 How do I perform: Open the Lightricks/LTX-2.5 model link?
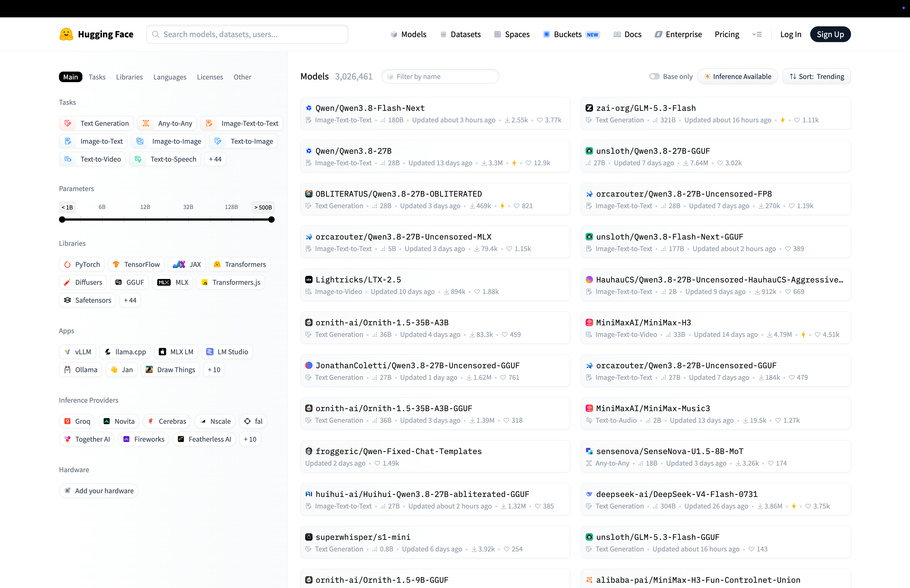pyautogui.click(x=358, y=280)
